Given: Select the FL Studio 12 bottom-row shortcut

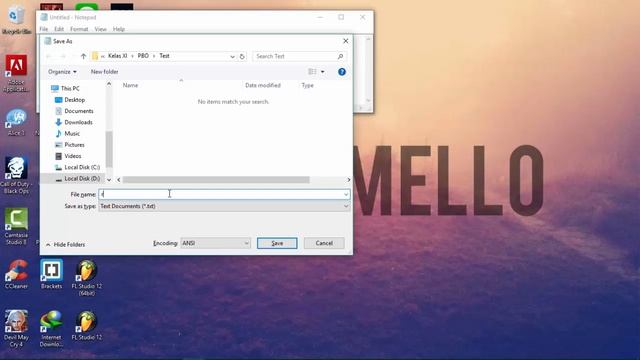Looking at the screenshot, I should [x=87, y=326].
